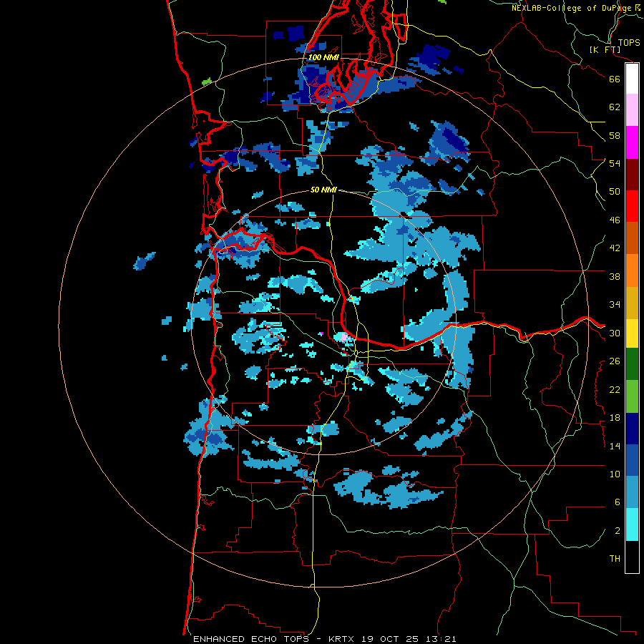Click the legend value 50

[615, 192]
